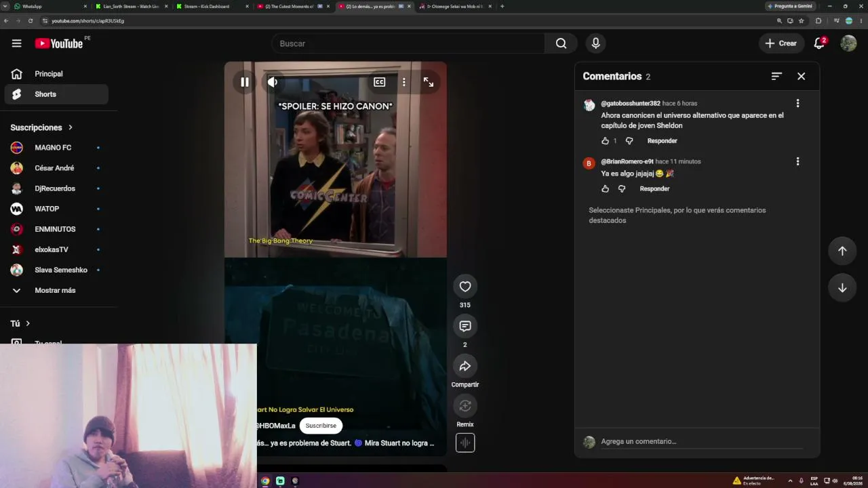Open the comments button beside the Short
Screen dimensions: 868x488
(x=465, y=326)
